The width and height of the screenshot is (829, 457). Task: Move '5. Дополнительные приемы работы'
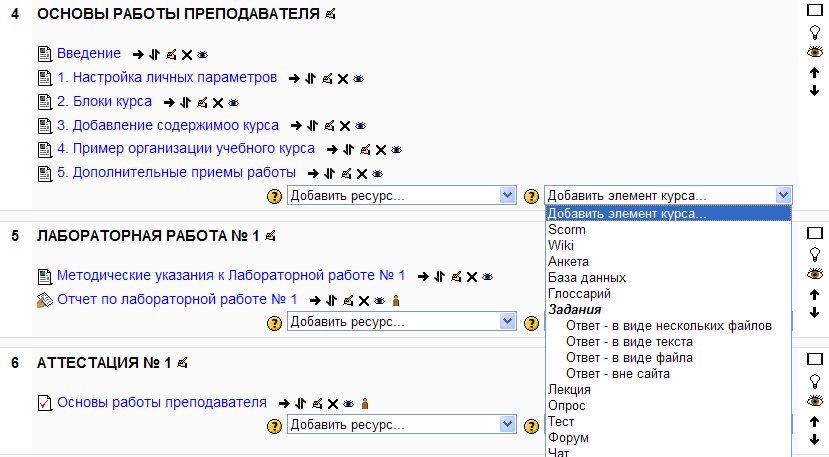click(x=330, y=173)
